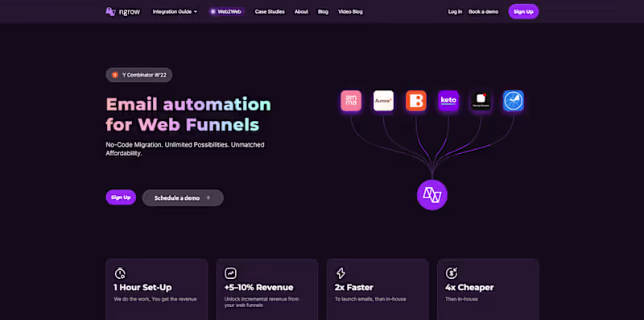Click the purple keto app icon
The image size is (644, 320).
click(448, 101)
